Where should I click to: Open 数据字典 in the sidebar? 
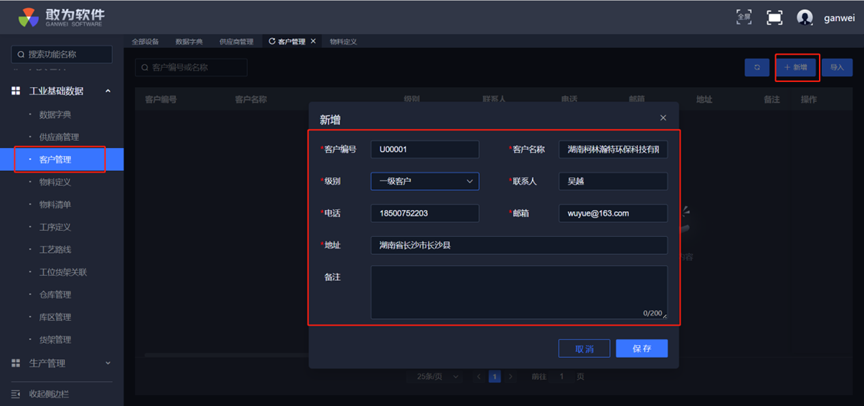(x=55, y=115)
